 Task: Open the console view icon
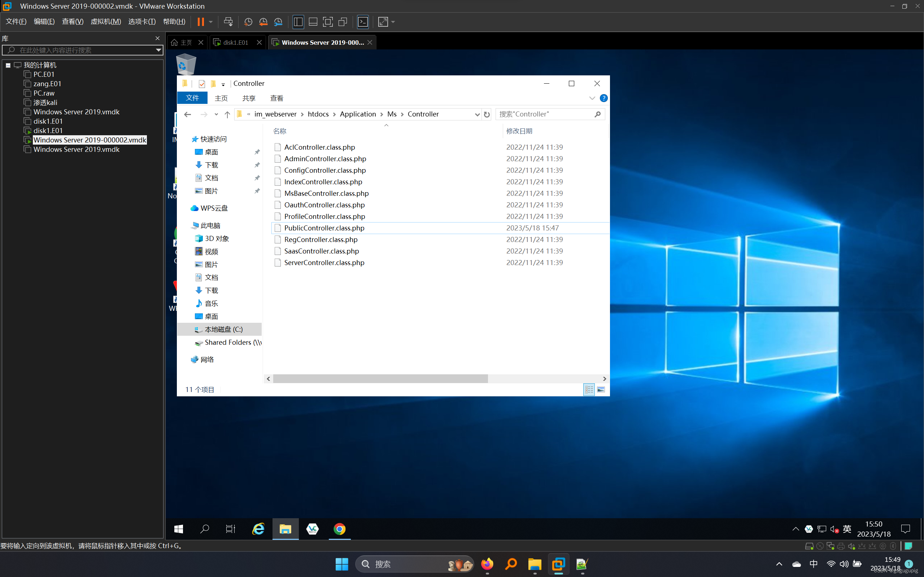(363, 22)
